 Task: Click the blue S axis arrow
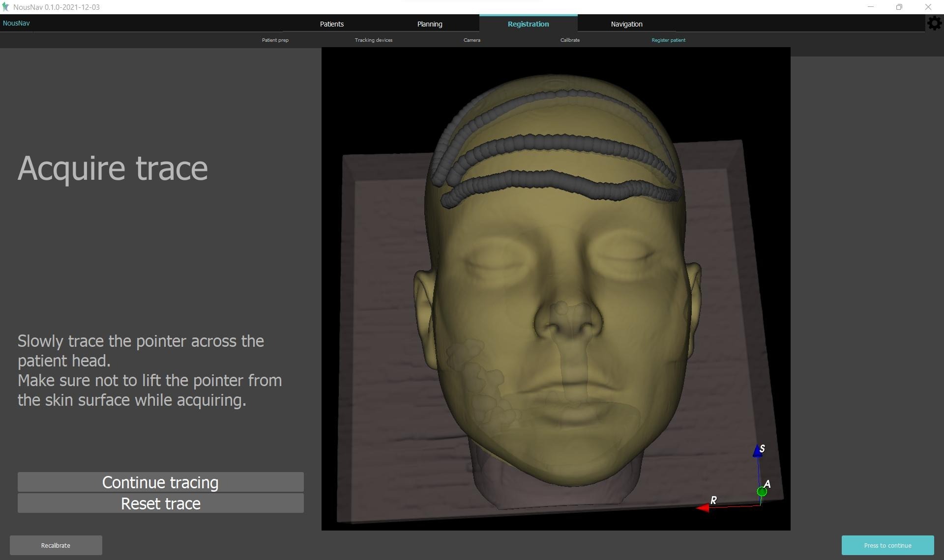758,451
